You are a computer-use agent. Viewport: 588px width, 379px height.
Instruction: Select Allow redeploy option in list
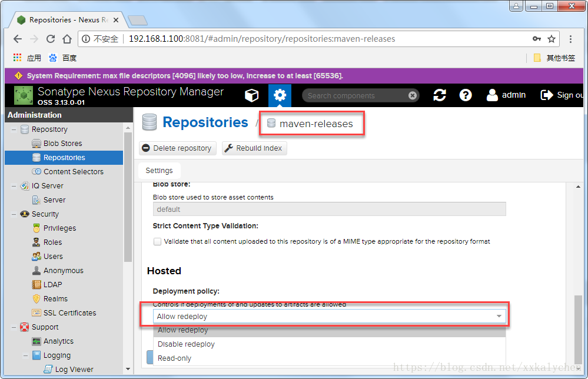(x=330, y=330)
